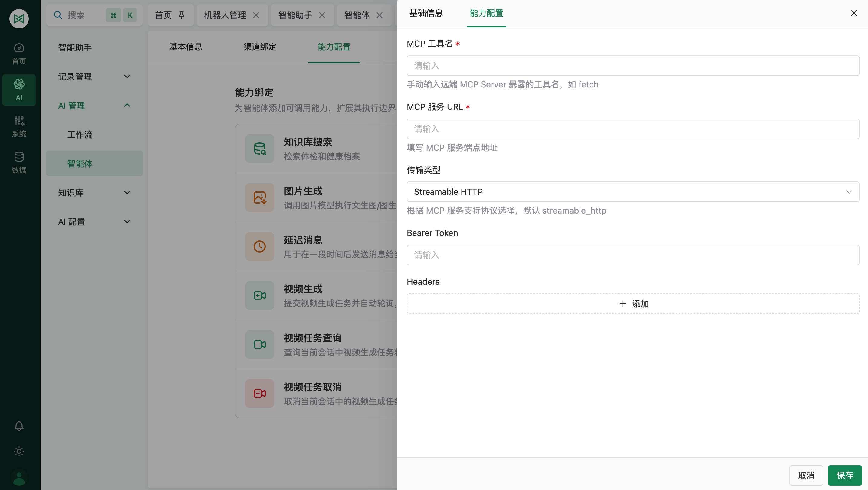The height and width of the screenshot is (490, 868).
Task: Click the 知识库搜索 database icon
Action: click(x=259, y=148)
